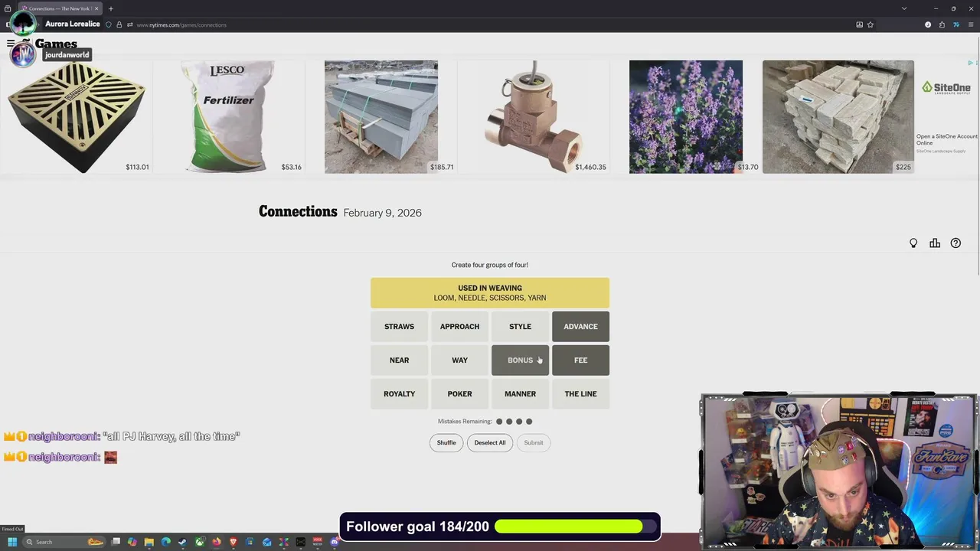Select the WAY tile

459,360
